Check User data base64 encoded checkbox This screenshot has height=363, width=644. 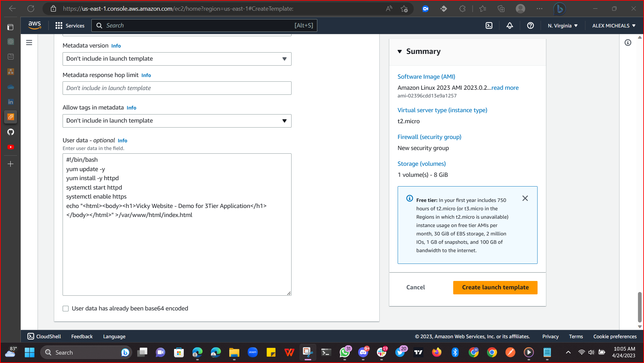66,308
